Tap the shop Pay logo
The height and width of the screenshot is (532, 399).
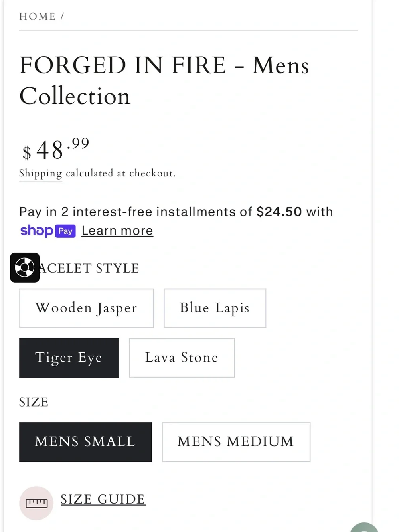[x=48, y=231]
